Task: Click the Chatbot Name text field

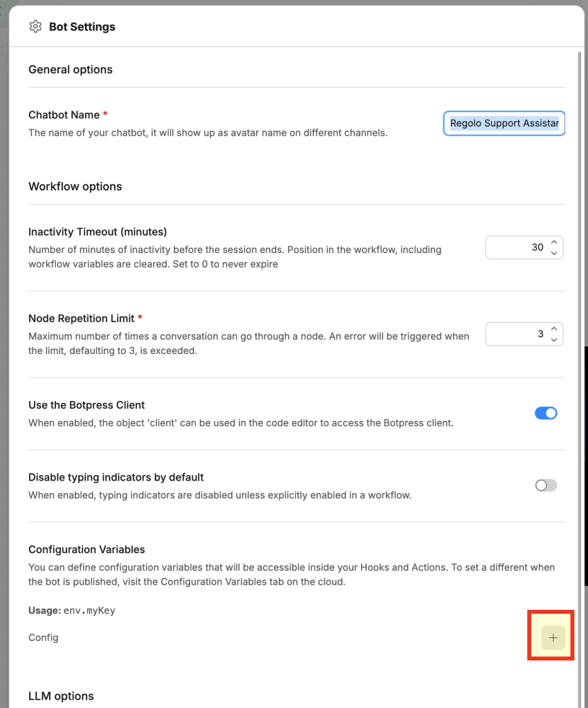Action: 504,123
